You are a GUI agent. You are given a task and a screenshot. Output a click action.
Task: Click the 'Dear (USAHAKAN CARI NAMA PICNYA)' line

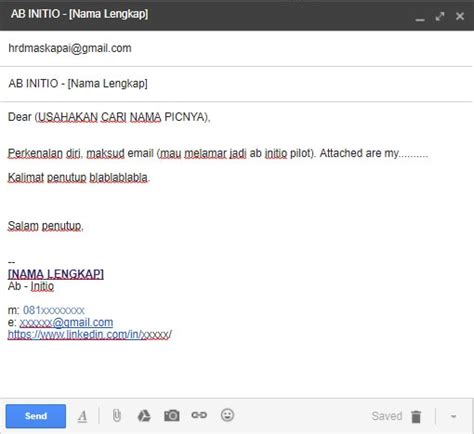(109, 117)
